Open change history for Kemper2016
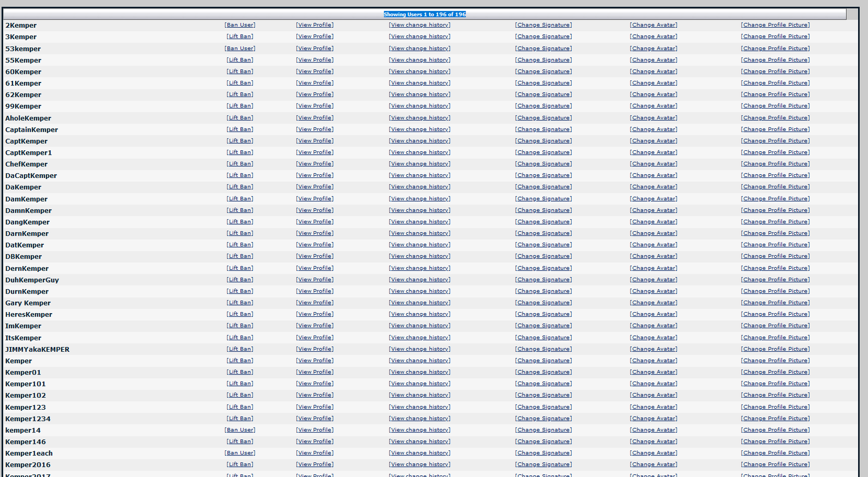 (x=419, y=465)
